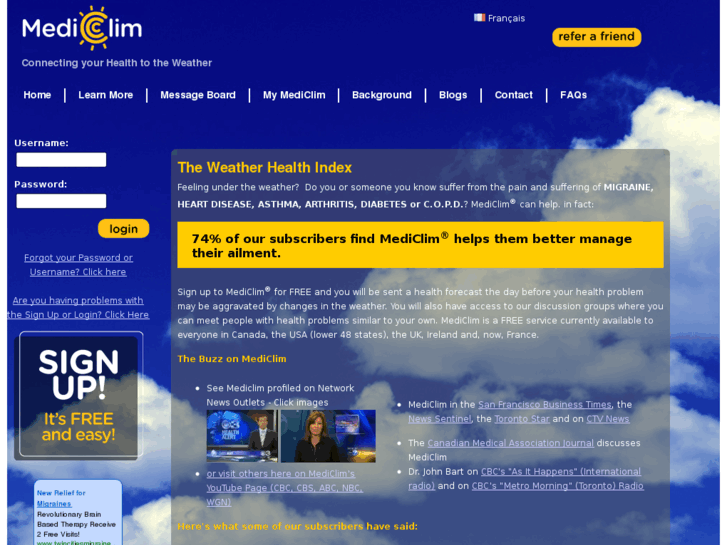Click the MediClim sun logo
Image resolution: width=727 pixels, height=545 pixels.
coord(82,28)
